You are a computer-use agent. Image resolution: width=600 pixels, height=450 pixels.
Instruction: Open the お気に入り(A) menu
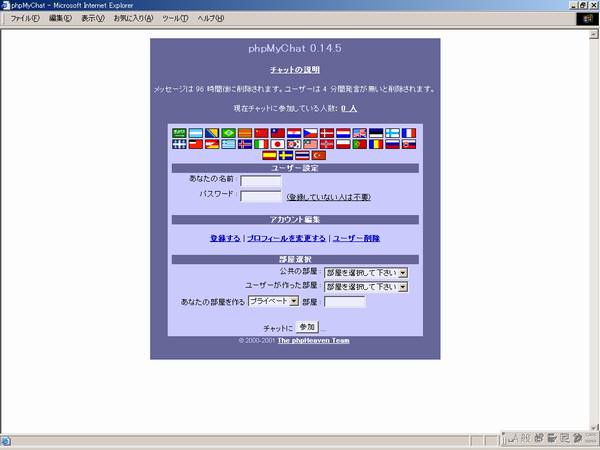pos(133,18)
